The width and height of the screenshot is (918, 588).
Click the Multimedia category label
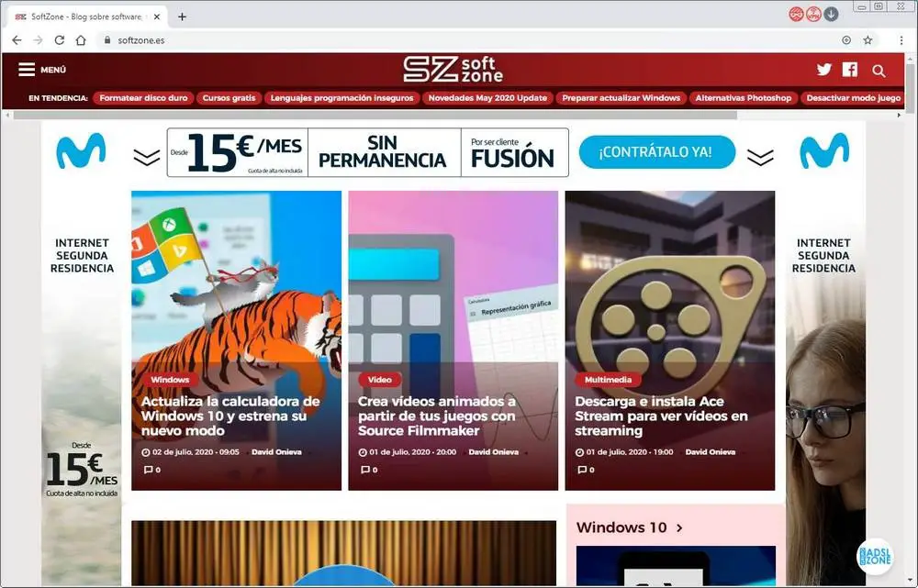tap(608, 380)
